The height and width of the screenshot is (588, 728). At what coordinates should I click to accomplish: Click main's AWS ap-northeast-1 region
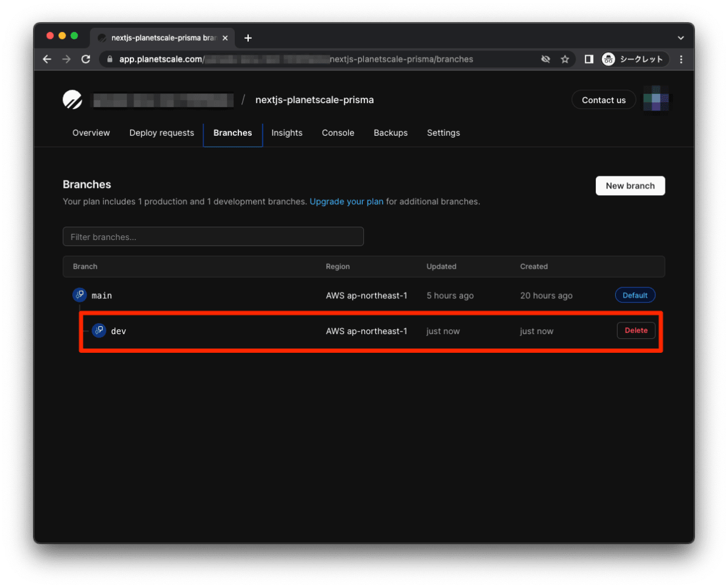click(366, 295)
